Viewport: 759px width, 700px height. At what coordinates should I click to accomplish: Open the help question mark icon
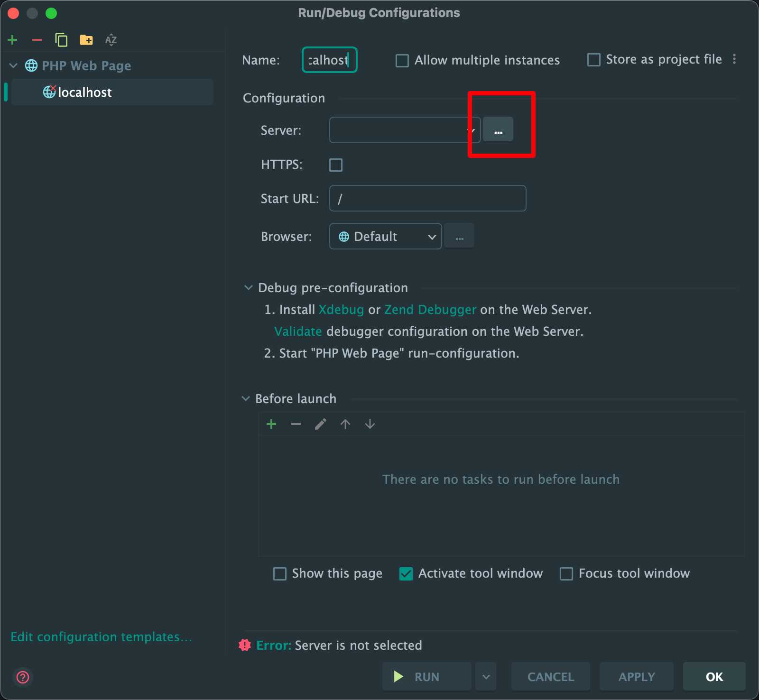[x=23, y=677]
